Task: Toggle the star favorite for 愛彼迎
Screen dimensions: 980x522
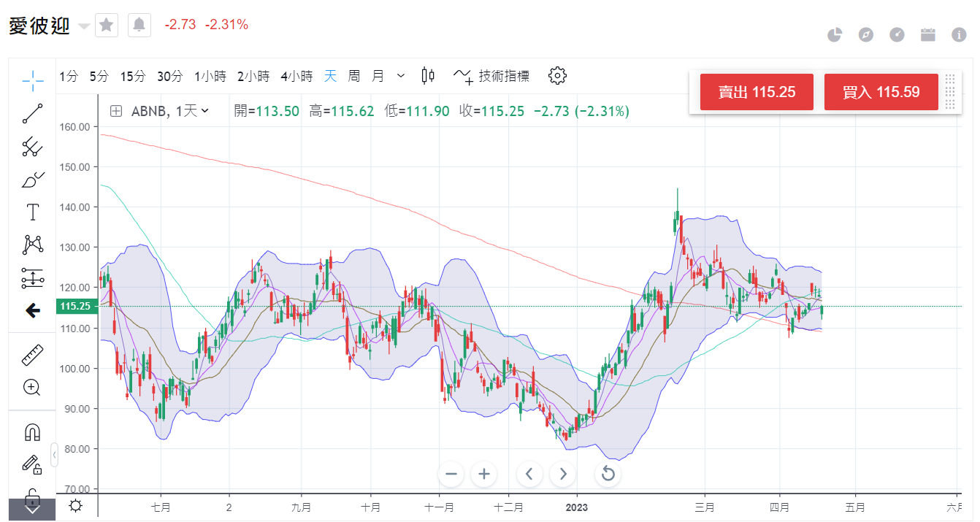Action: pyautogui.click(x=107, y=25)
